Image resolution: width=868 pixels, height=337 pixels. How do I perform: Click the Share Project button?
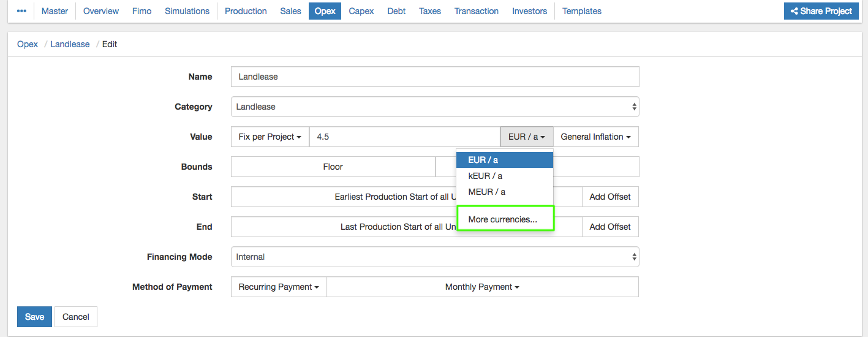[x=821, y=11]
